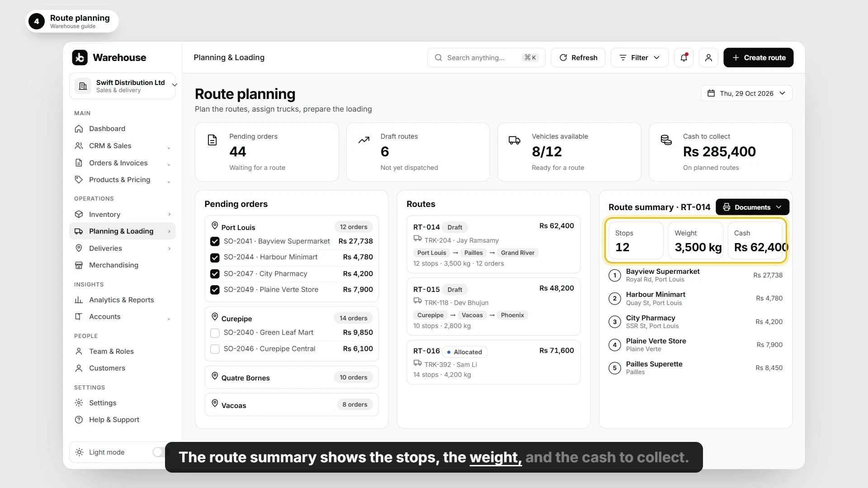
Task: Expand Orders & Invoices menu
Action: point(123,163)
